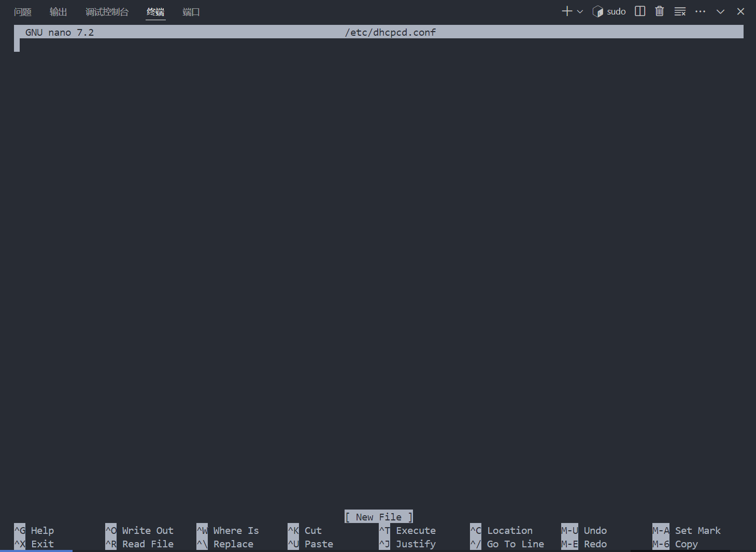The width and height of the screenshot is (756, 552).
Task: Click the ^U Paste shortcut
Action: click(310, 544)
